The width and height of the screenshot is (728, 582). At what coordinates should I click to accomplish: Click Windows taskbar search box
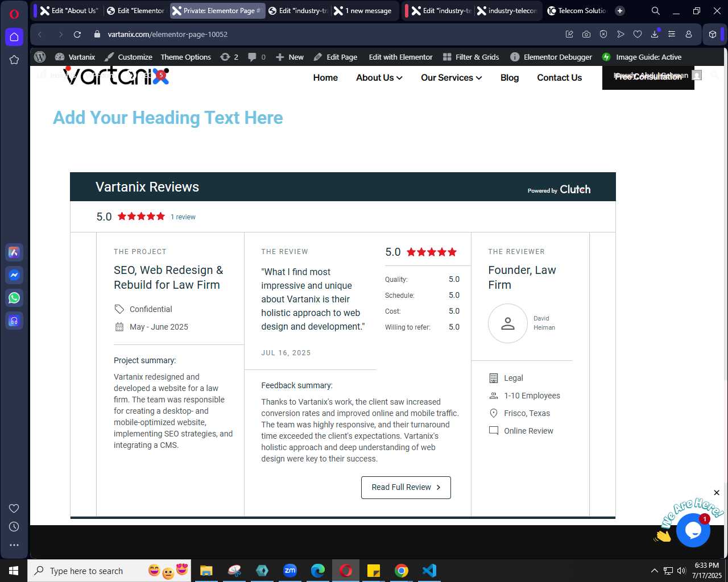[109, 571]
